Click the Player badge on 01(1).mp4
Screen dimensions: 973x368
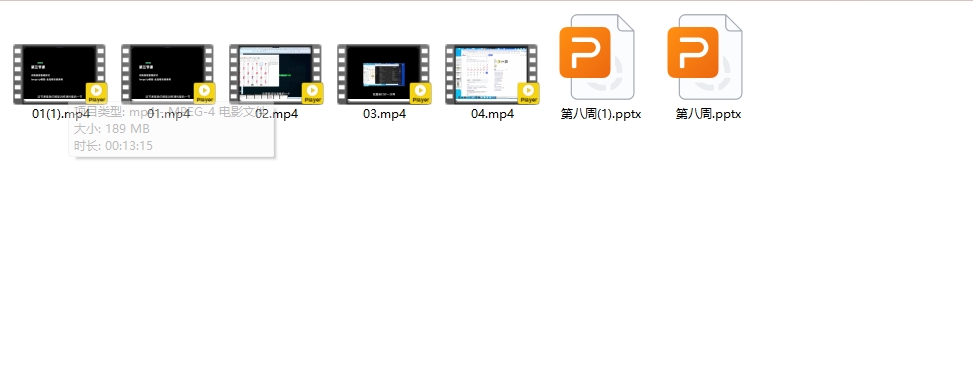tap(96, 93)
